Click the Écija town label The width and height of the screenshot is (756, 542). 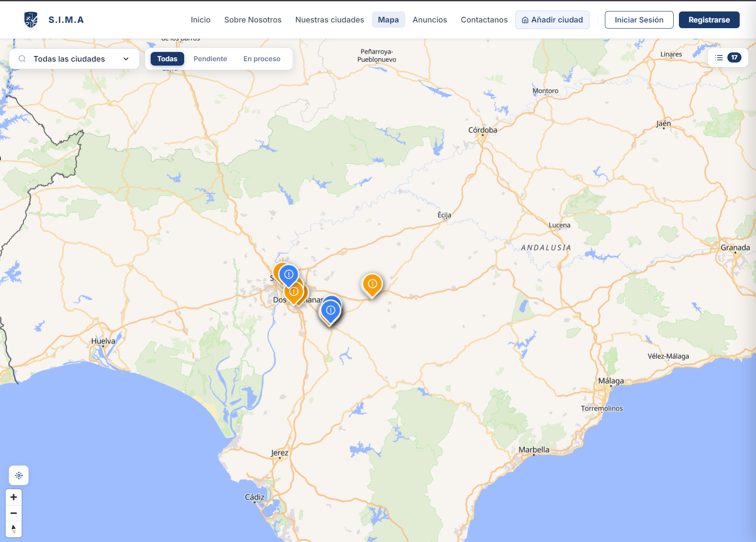tap(444, 215)
